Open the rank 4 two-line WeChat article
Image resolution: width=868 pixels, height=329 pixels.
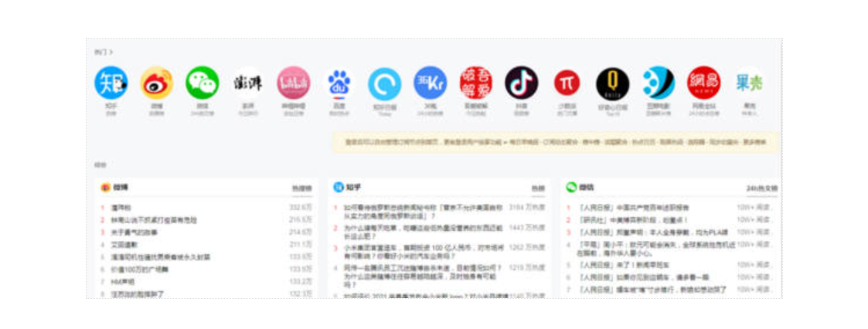[656, 249]
